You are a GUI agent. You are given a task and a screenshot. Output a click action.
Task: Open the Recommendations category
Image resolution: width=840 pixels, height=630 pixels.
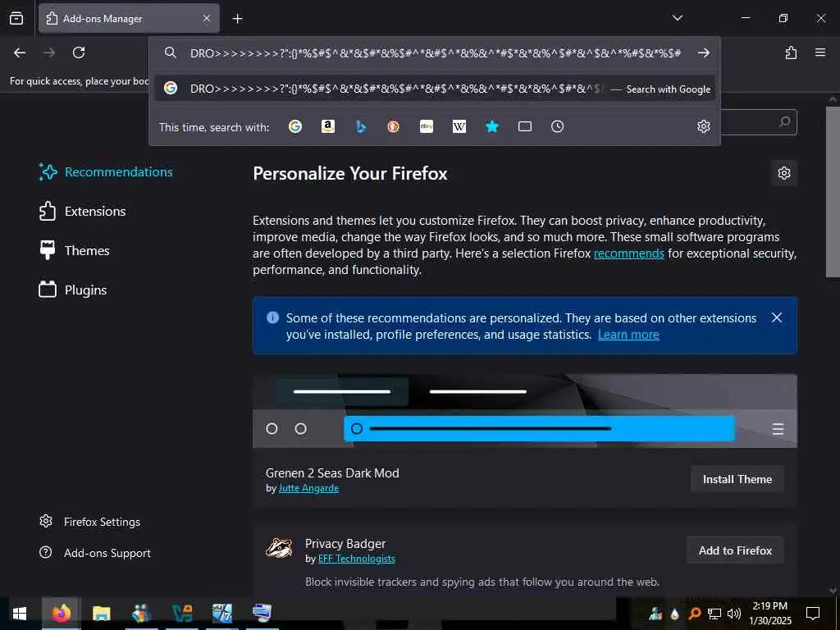[106, 172]
